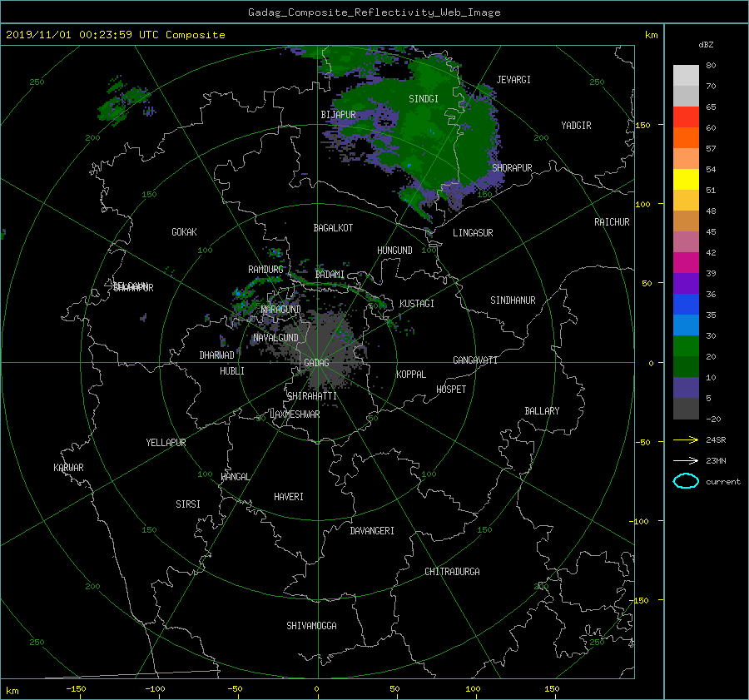The height and width of the screenshot is (700, 749).
Task: Click the LAXMESHWAR city label
Action: point(295,415)
